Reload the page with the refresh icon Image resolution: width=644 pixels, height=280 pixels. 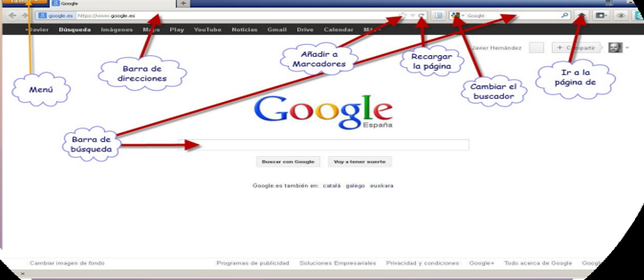[422, 16]
